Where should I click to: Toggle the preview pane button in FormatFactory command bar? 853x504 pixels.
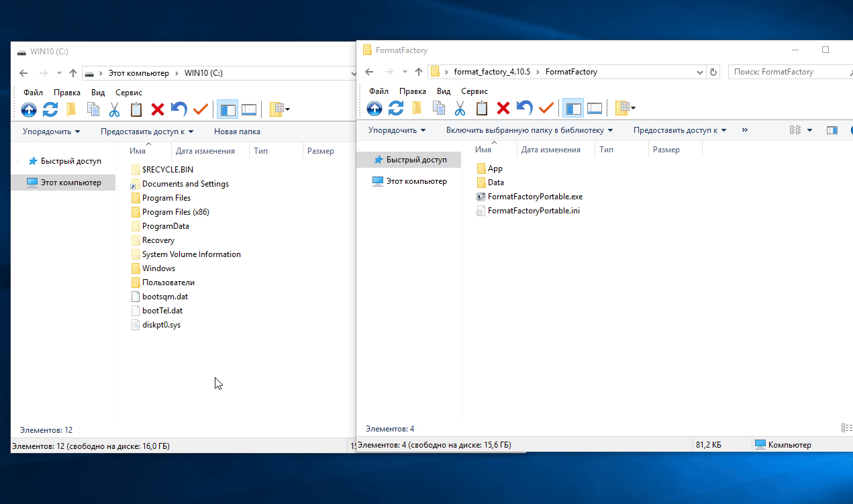832,130
